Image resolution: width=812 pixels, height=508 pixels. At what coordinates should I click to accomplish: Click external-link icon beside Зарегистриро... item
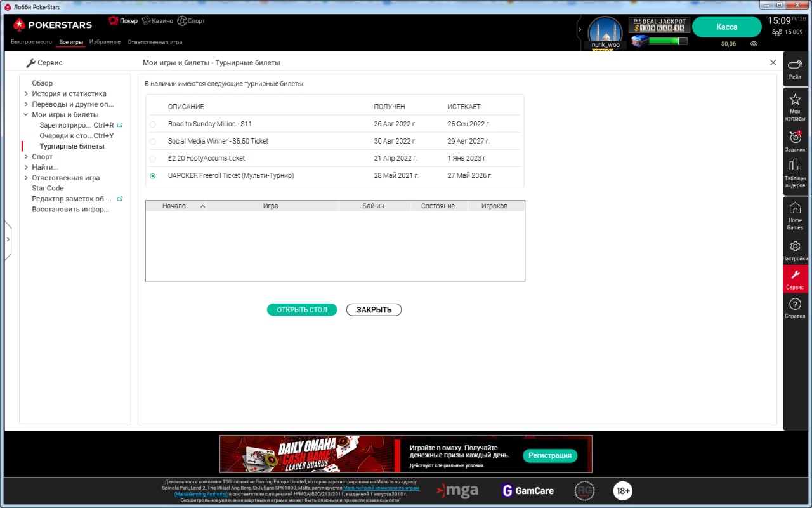(x=120, y=125)
